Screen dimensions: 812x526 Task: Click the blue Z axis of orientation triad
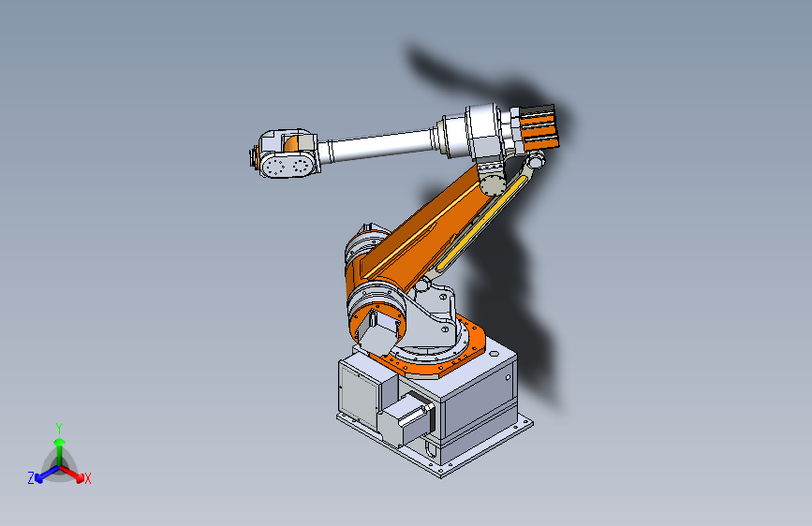pyautogui.click(x=46, y=475)
